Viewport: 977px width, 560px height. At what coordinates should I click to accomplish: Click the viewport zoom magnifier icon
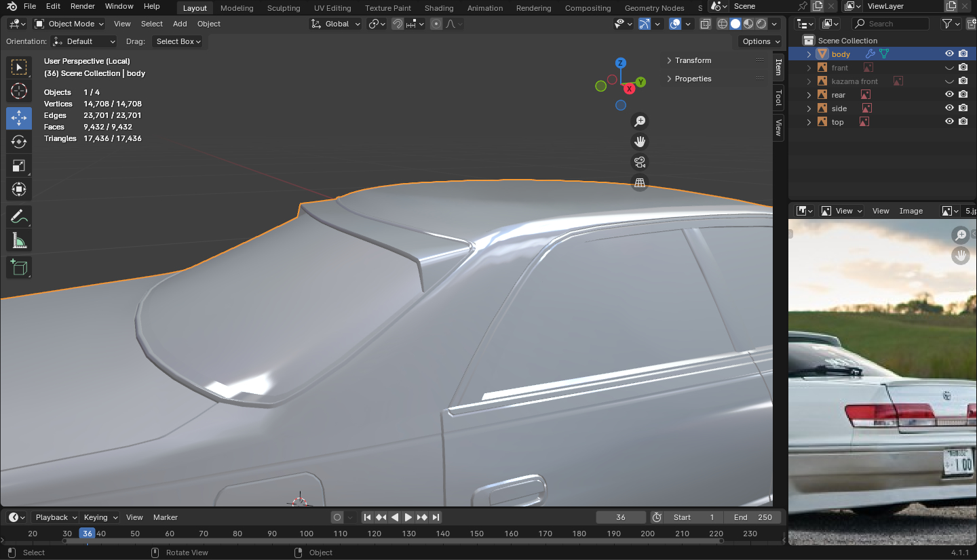pyautogui.click(x=639, y=121)
